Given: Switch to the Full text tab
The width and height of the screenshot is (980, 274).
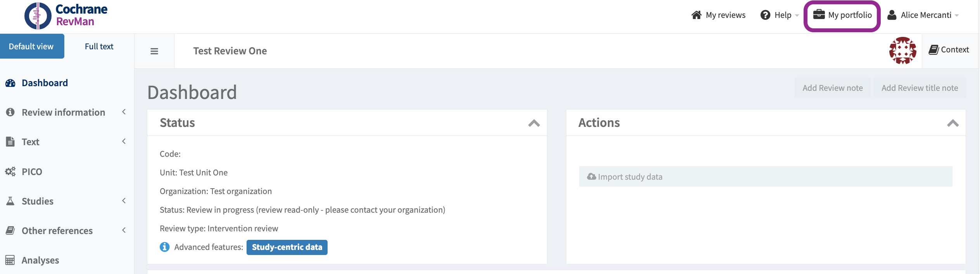Looking at the screenshot, I should pos(99,47).
